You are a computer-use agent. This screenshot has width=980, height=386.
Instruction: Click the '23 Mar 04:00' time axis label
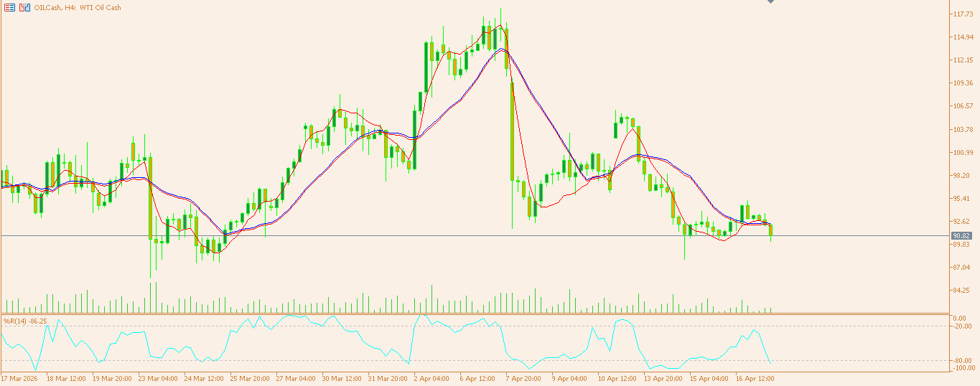159,378
